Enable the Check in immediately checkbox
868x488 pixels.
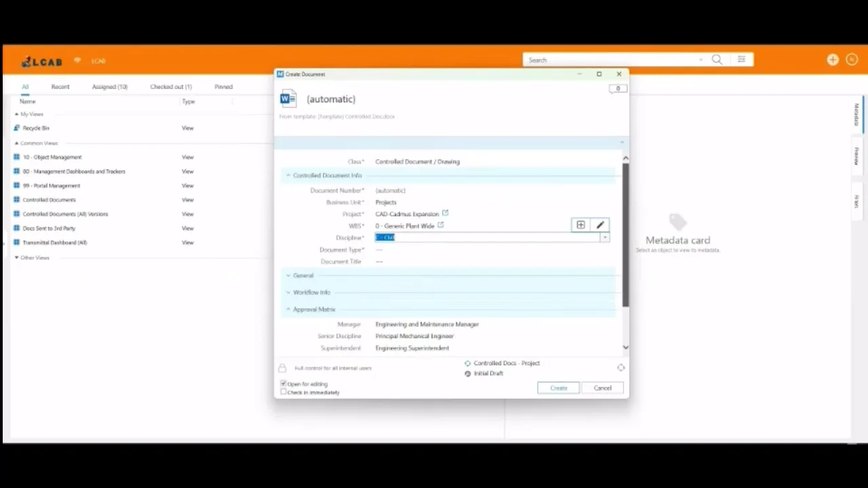[283, 392]
